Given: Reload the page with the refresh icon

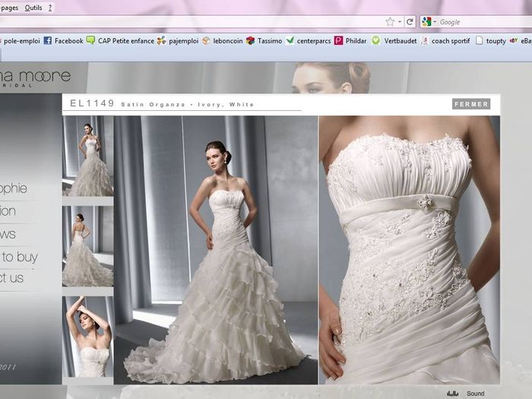Looking at the screenshot, I should [x=410, y=22].
